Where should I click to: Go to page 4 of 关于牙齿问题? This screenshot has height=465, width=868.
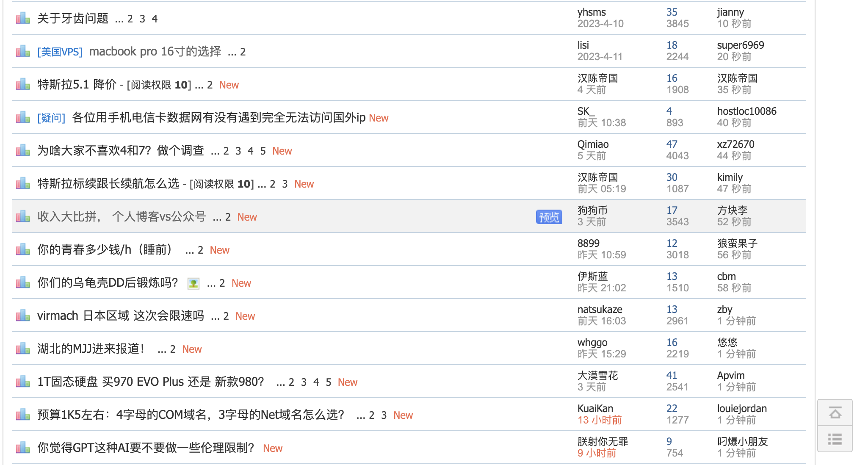click(155, 19)
